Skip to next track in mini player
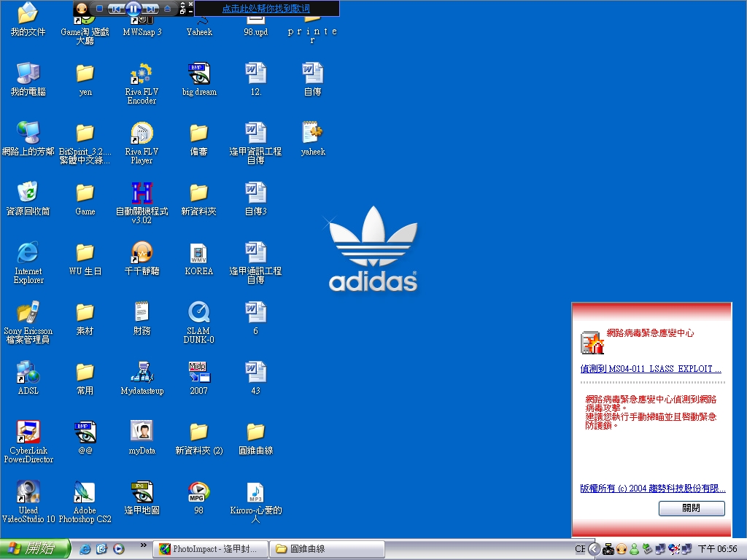Viewport: 747px width, 560px height. tap(151, 9)
